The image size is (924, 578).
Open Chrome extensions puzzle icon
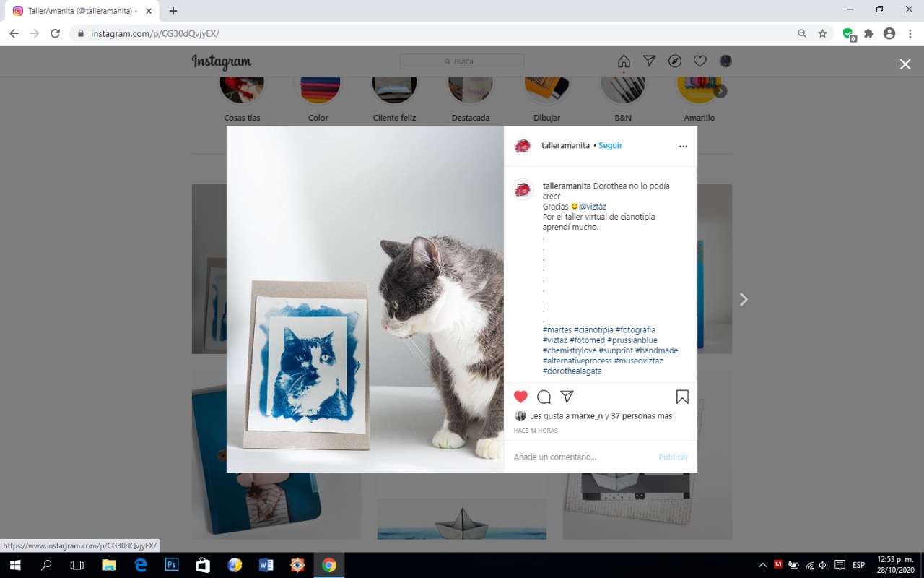(868, 33)
